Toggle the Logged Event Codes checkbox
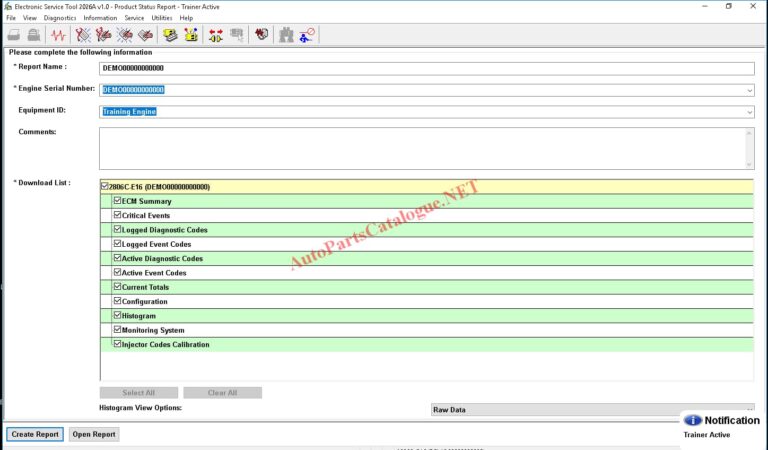The width and height of the screenshot is (768, 450). pos(117,243)
